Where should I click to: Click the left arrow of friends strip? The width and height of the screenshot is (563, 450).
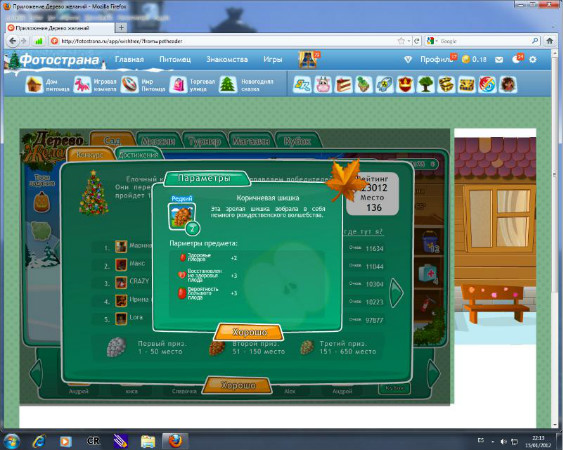click(x=36, y=374)
